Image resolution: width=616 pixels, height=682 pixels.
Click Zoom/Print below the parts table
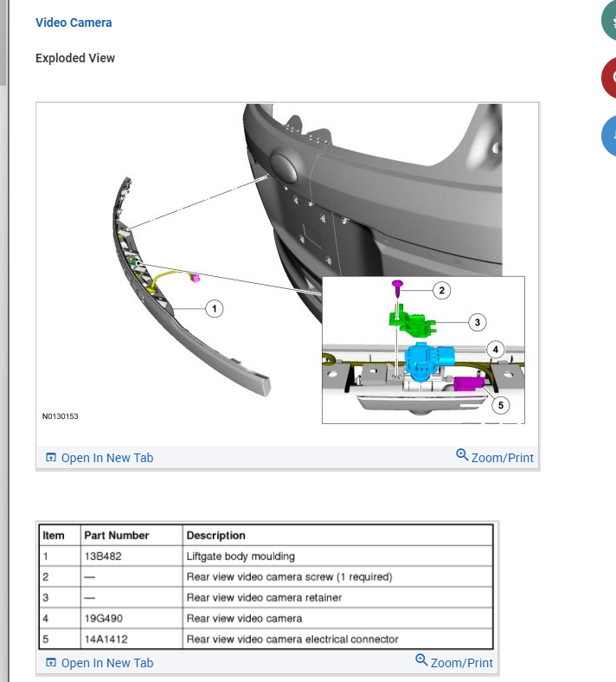click(454, 662)
